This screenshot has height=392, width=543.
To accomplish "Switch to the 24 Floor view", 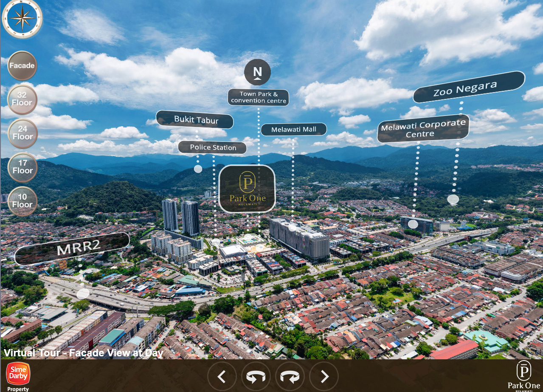I will click(x=22, y=133).
